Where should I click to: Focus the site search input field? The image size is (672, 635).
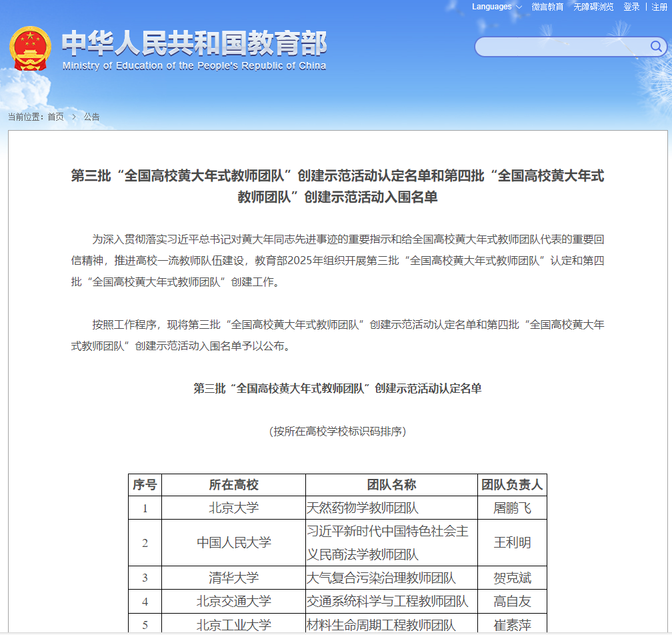[x=560, y=47]
